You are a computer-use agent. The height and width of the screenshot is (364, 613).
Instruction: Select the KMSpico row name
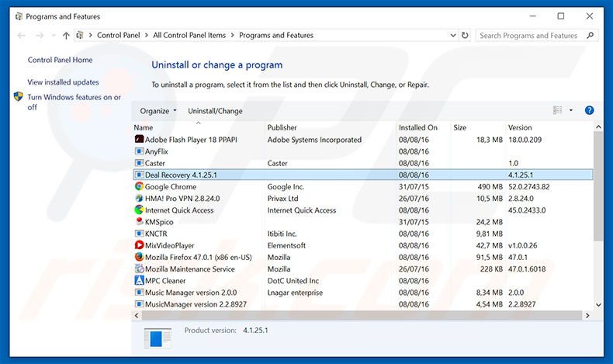click(x=159, y=222)
